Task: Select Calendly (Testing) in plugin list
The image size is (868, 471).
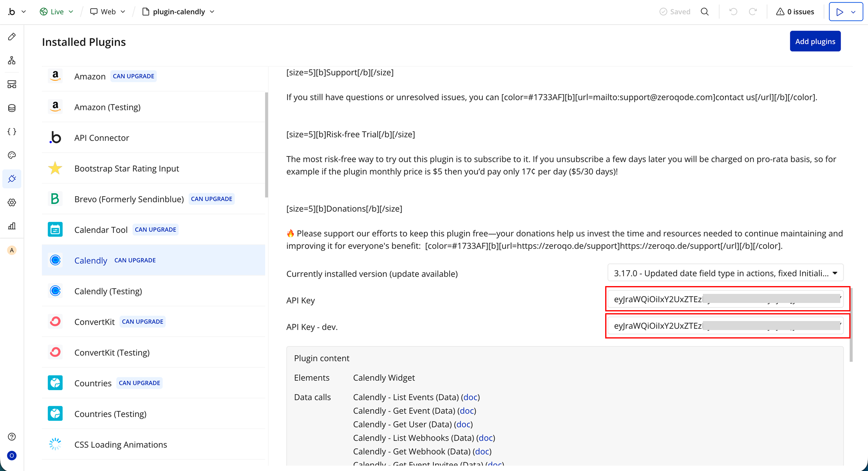Action: (x=108, y=291)
